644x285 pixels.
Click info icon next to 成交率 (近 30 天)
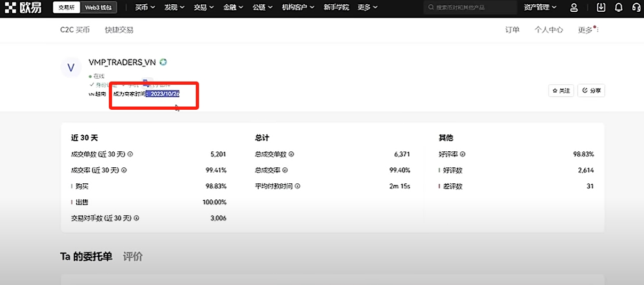coord(124,170)
